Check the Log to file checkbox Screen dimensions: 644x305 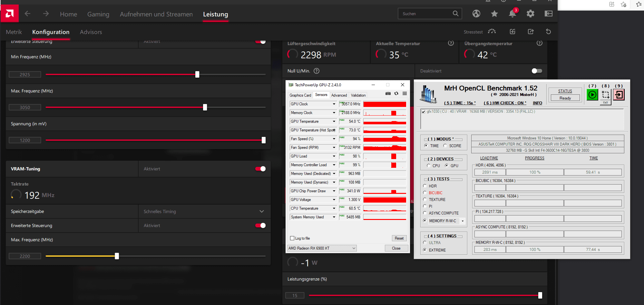click(292, 238)
